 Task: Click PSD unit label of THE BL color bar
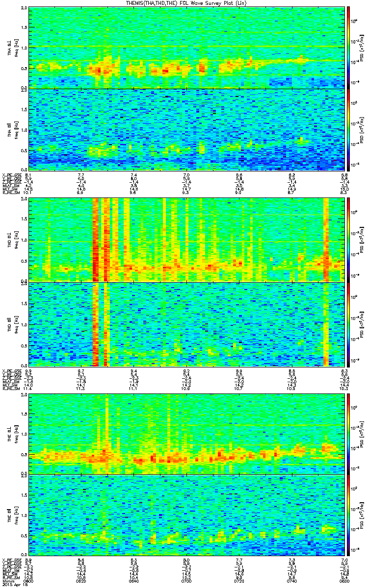click(x=362, y=433)
